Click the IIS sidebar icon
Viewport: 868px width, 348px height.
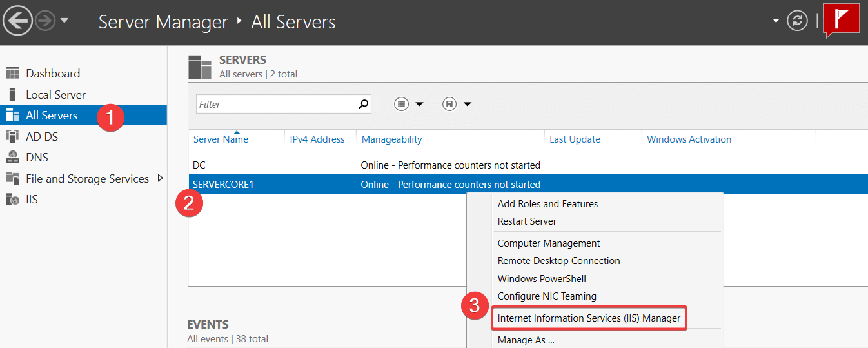(13, 200)
